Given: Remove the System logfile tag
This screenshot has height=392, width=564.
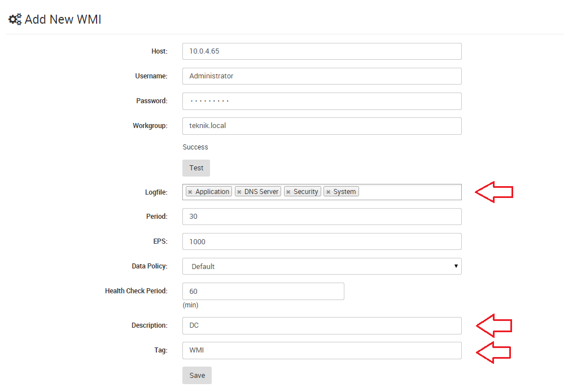Looking at the screenshot, I should point(328,192).
